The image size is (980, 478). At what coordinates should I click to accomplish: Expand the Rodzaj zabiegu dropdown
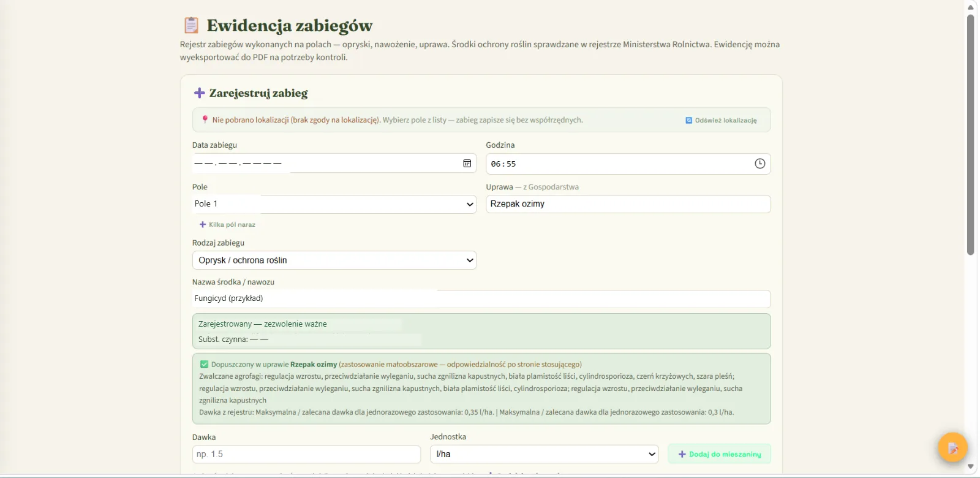click(x=334, y=260)
